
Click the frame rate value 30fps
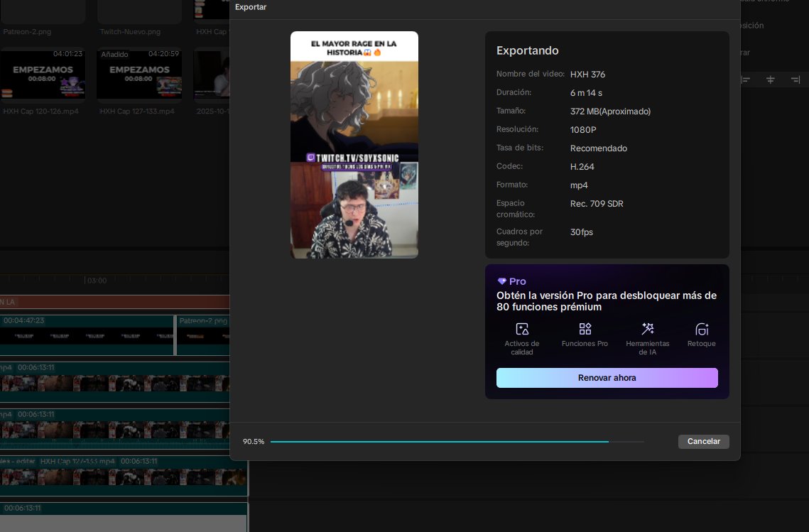click(582, 232)
